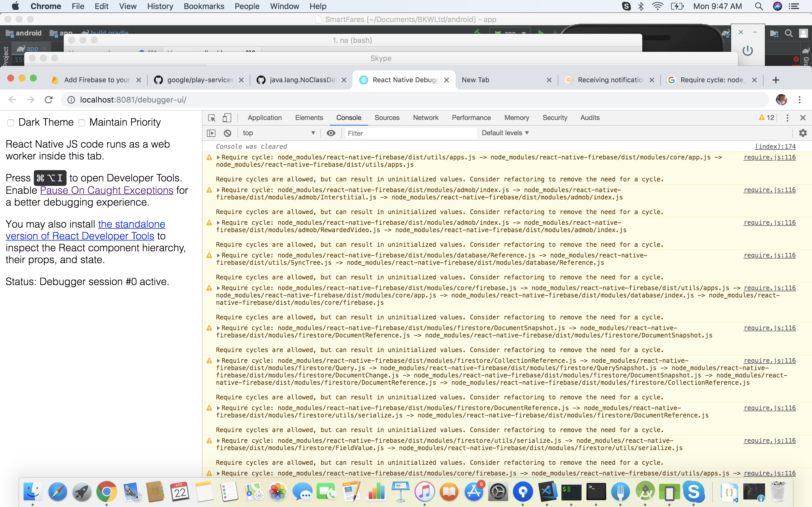Switch to the Network tab
812x507 pixels.
point(425,118)
